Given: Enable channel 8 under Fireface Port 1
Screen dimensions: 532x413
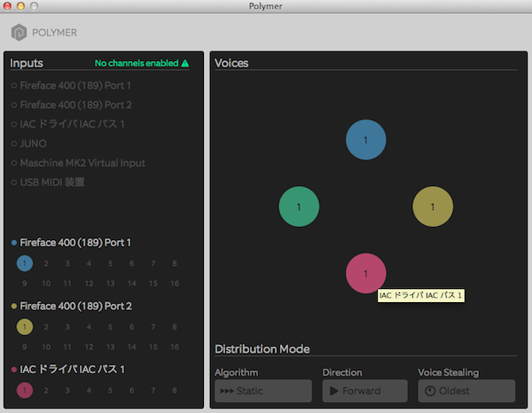Looking at the screenshot, I should tap(175, 263).
